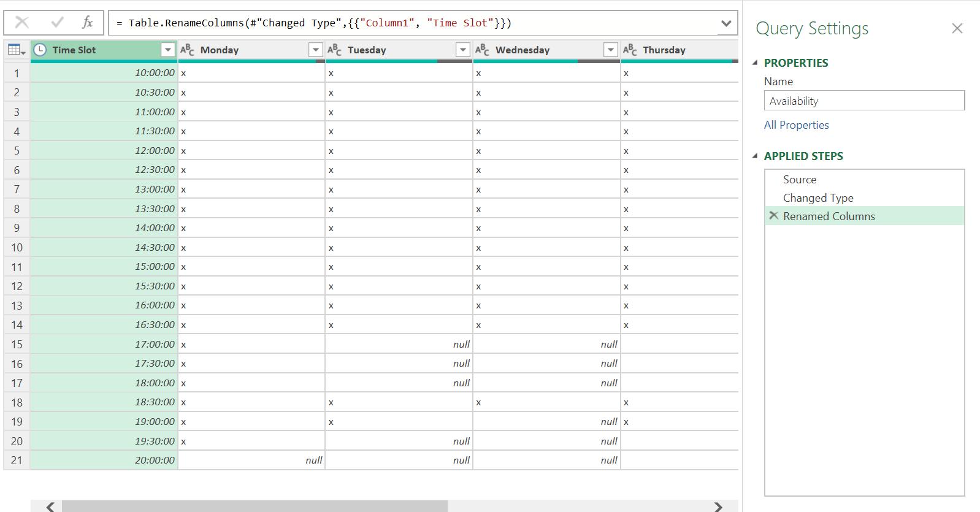Open Monday column filter dropdown
This screenshot has height=512, width=980.
pos(315,50)
